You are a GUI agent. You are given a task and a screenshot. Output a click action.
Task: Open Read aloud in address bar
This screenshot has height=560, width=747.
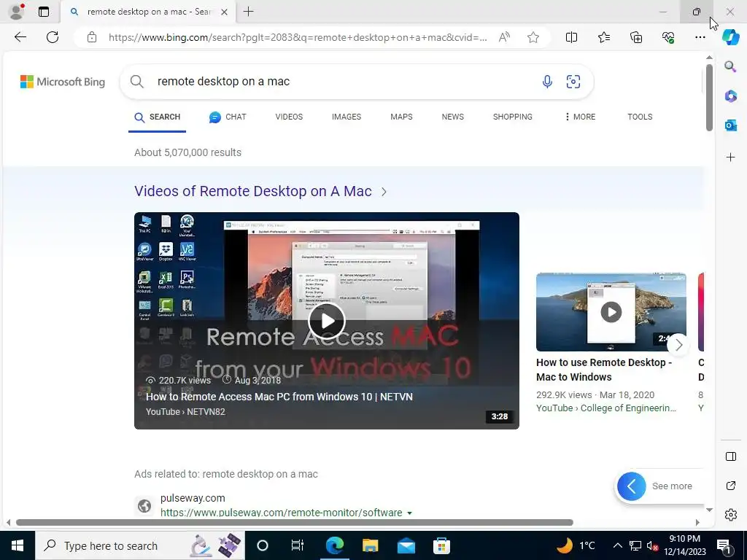[504, 37]
